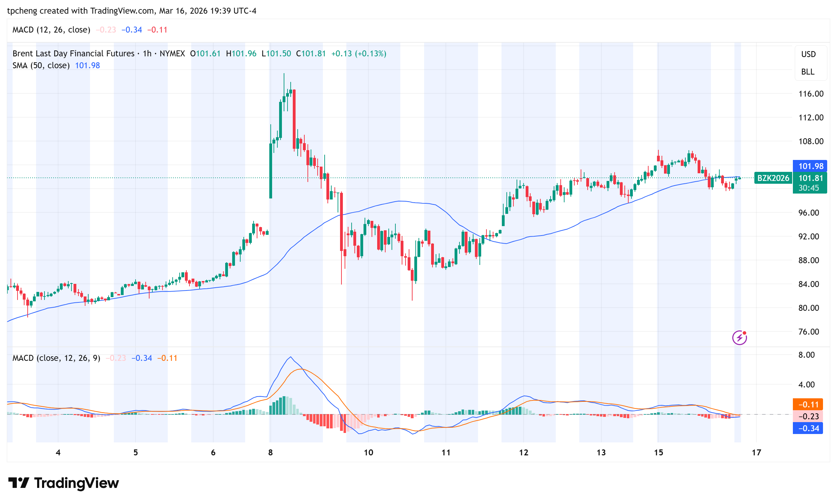Image resolution: width=837 pixels, height=504 pixels.
Task: Click the pink -0.23 histogram value tag
Action: pos(808,416)
